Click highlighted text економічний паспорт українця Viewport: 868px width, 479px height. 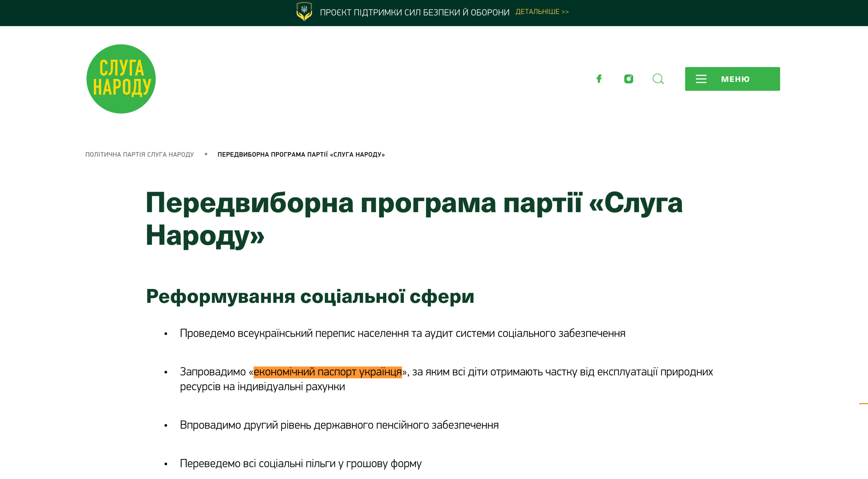coord(328,372)
